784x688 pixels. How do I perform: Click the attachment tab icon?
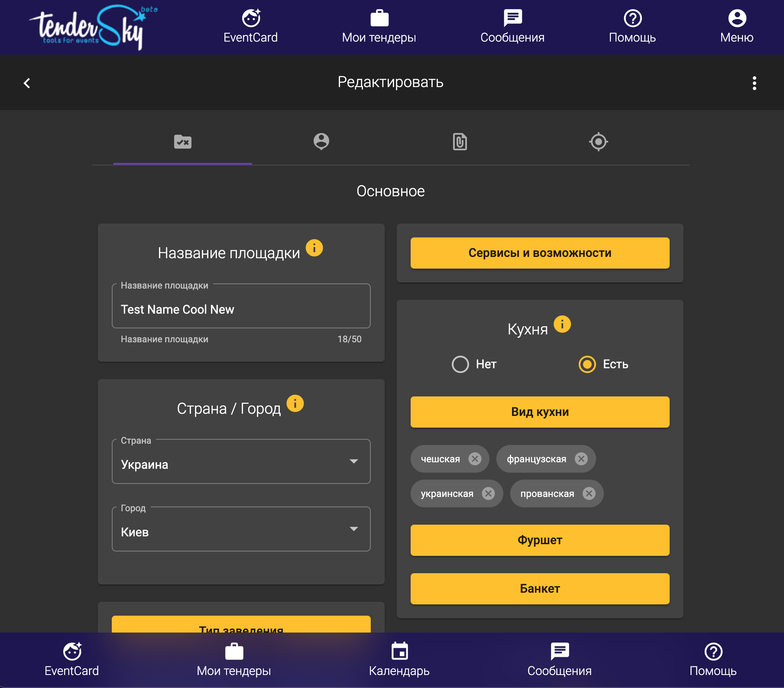point(460,142)
